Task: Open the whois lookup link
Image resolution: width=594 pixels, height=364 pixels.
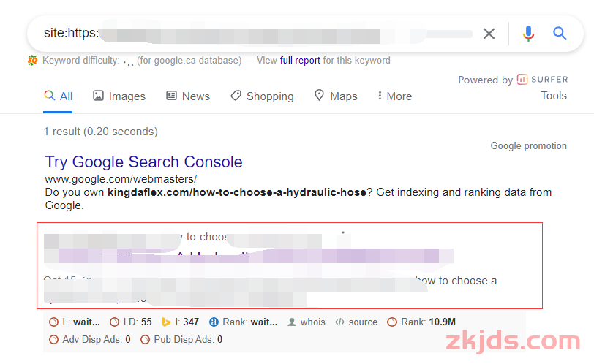Action: 307,322
